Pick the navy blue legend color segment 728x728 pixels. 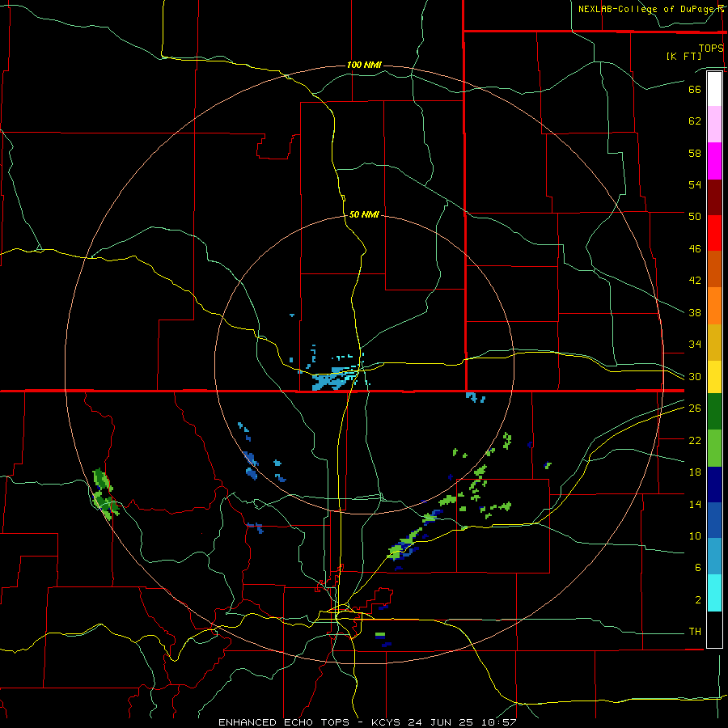click(714, 485)
